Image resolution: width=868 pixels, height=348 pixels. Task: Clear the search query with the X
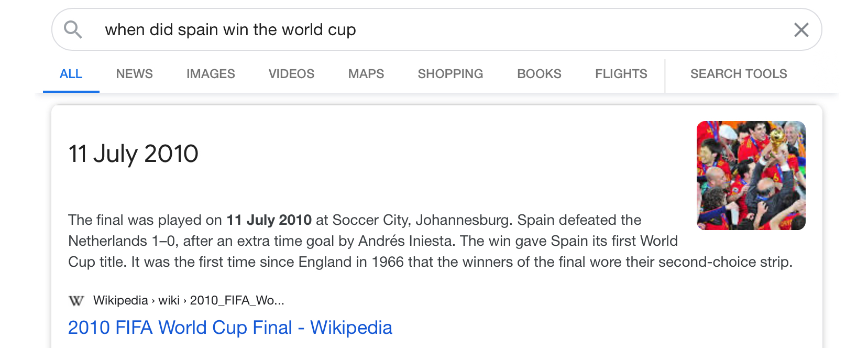[801, 30]
